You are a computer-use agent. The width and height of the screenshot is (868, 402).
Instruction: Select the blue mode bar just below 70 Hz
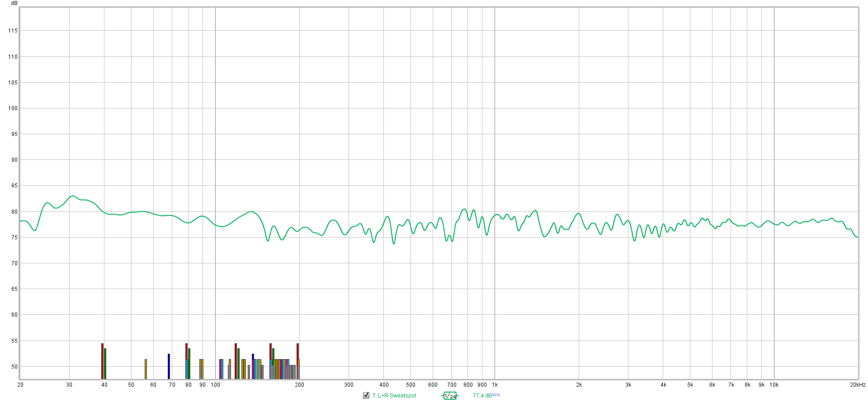click(169, 366)
